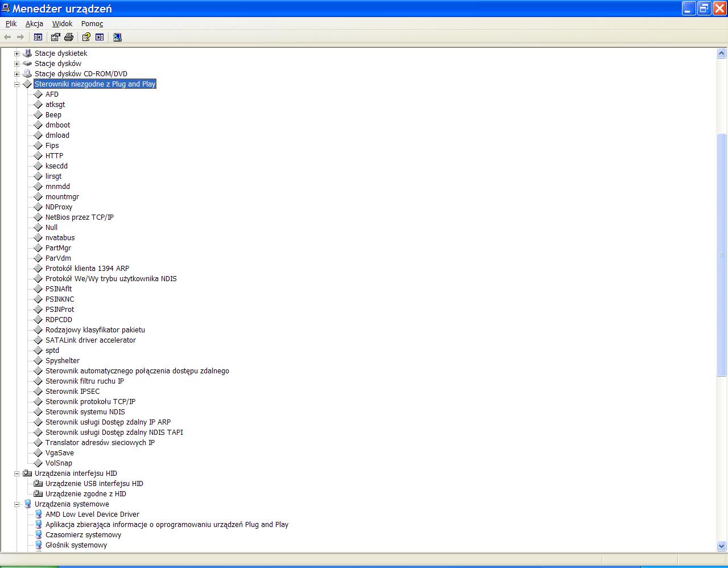
Task: Click the diamond icon next to VgaSave
Action: 38,453
